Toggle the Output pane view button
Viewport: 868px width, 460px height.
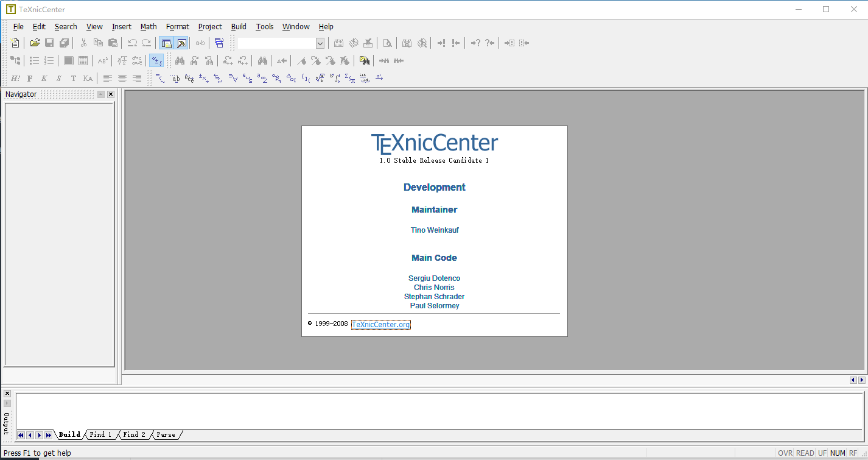pos(181,43)
